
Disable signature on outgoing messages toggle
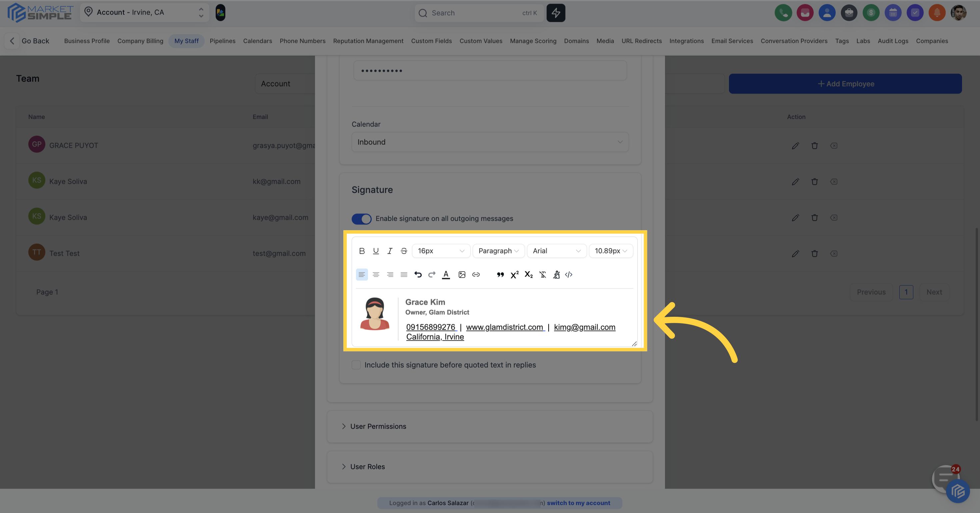(x=361, y=219)
